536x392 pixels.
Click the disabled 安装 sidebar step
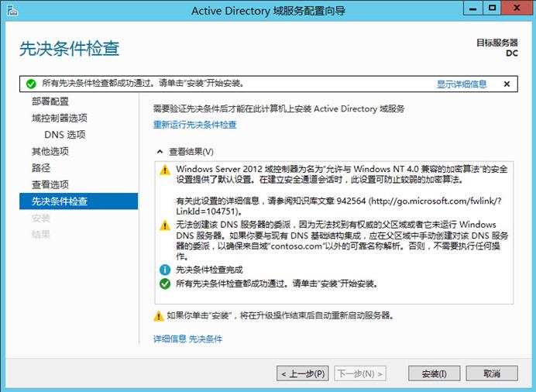[x=41, y=218]
